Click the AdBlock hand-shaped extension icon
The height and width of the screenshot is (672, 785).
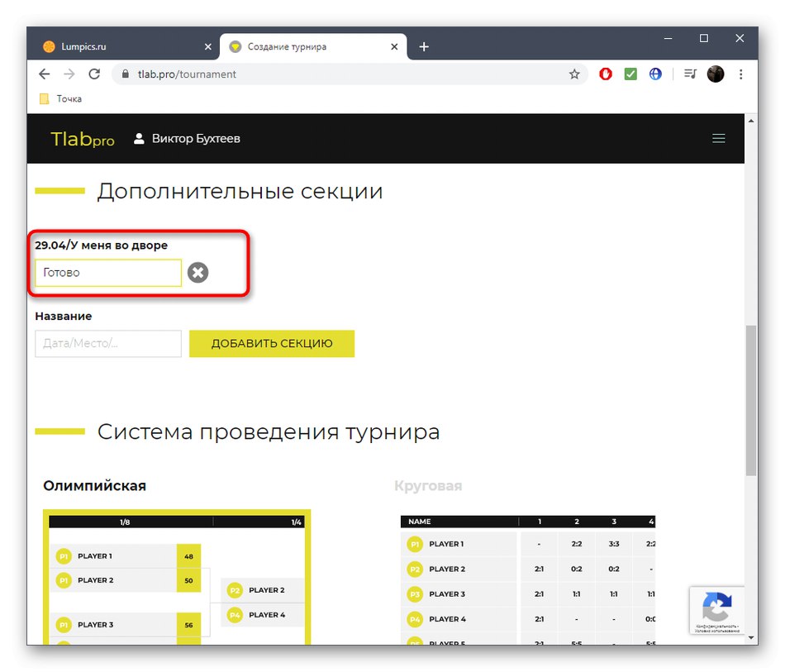[x=605, y=74]
